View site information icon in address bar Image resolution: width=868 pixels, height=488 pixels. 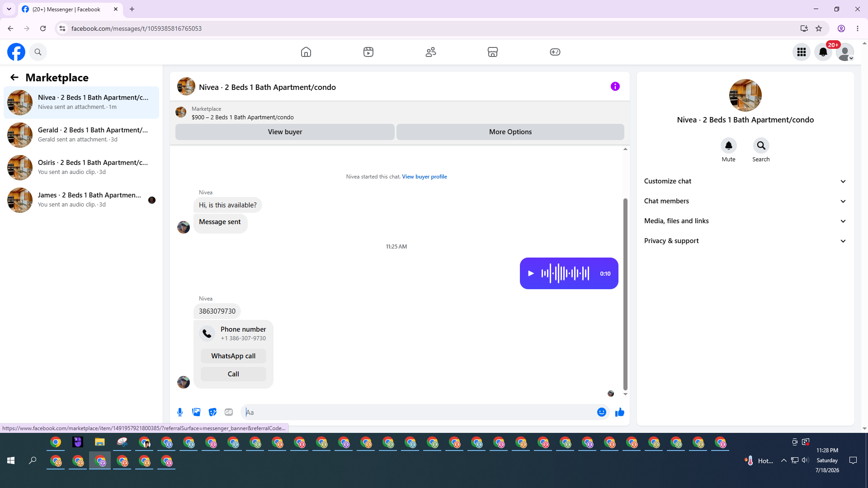click(x=62, y=28)
